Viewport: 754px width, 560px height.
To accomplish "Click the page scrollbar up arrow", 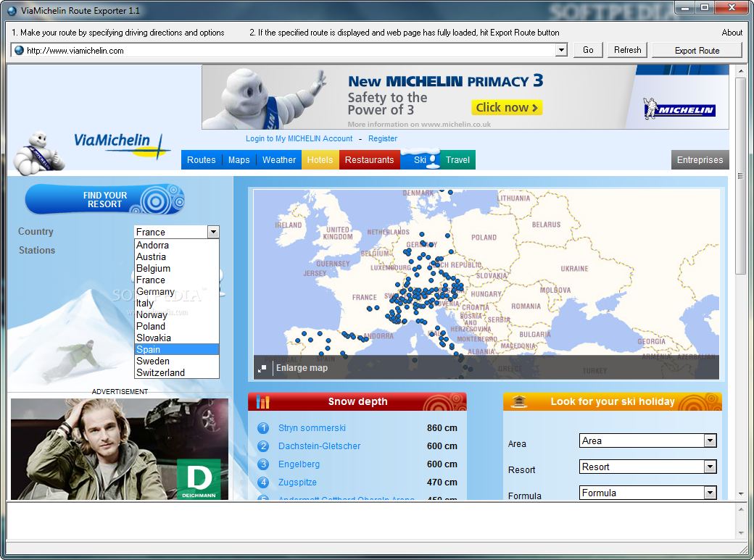I will (x=740, y=71).
